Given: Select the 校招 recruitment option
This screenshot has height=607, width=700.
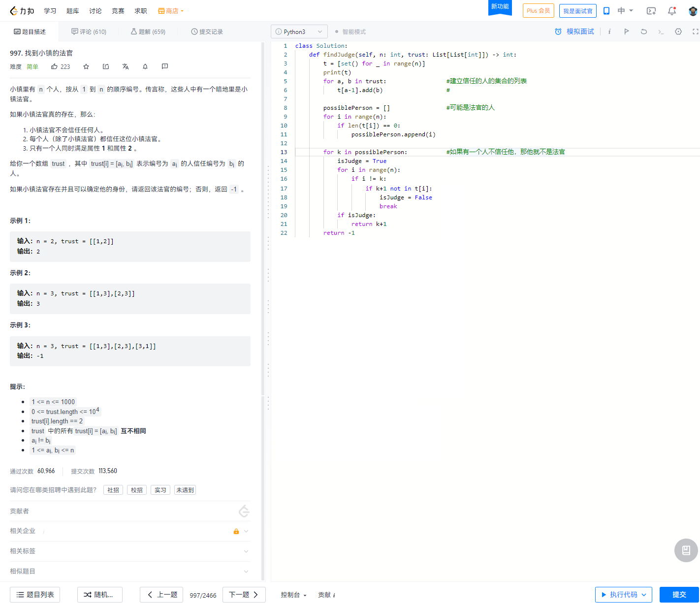Looking at the screenshot, I should coord(137,490).
